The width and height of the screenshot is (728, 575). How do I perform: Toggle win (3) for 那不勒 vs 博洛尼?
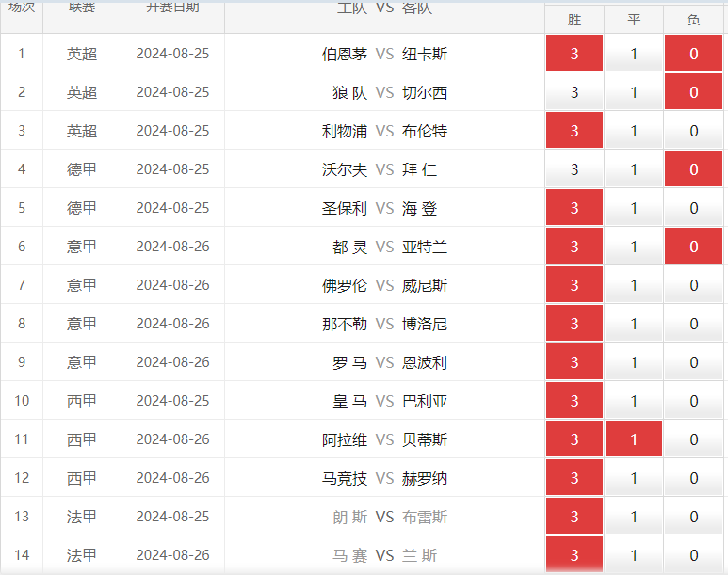(574, 323)
